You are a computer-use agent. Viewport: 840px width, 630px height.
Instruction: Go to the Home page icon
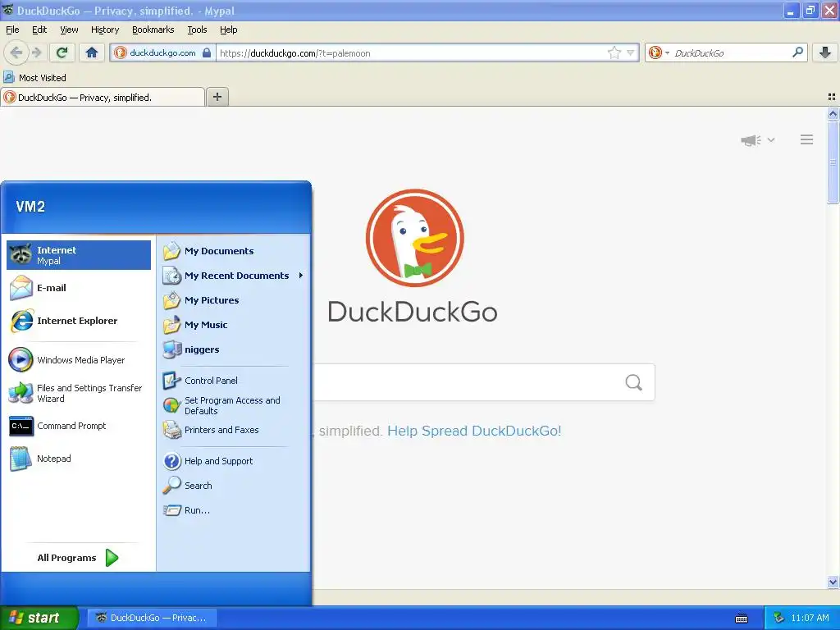coord(92,52)
